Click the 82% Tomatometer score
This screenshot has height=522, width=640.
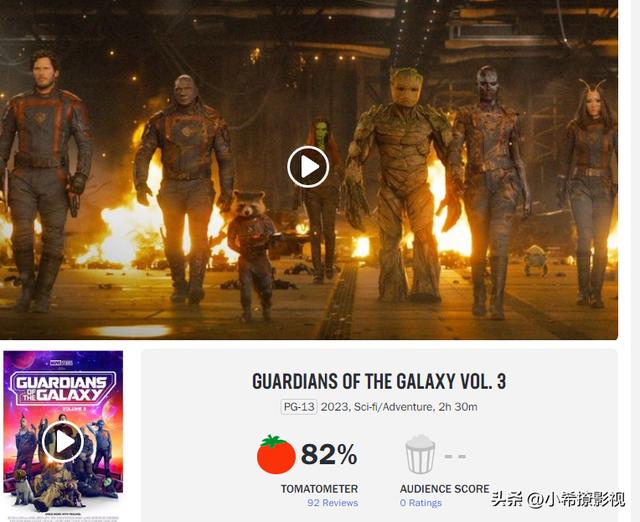(x=329, y=454)
